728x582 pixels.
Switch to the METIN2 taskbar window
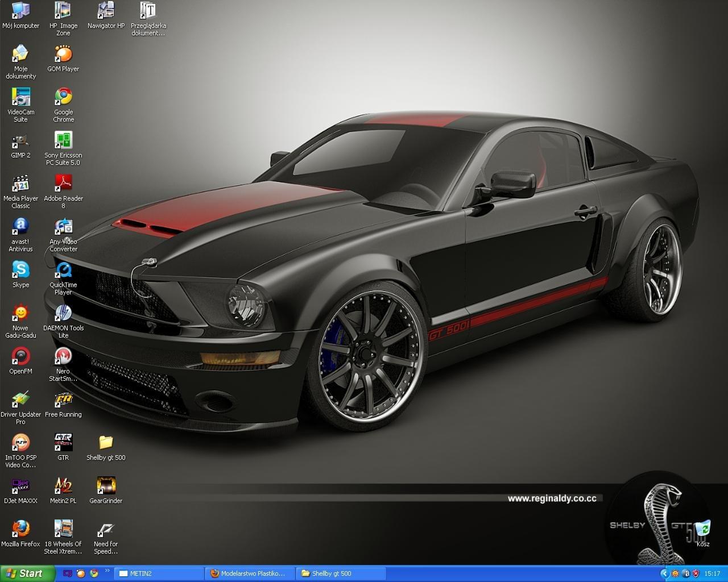159,573
